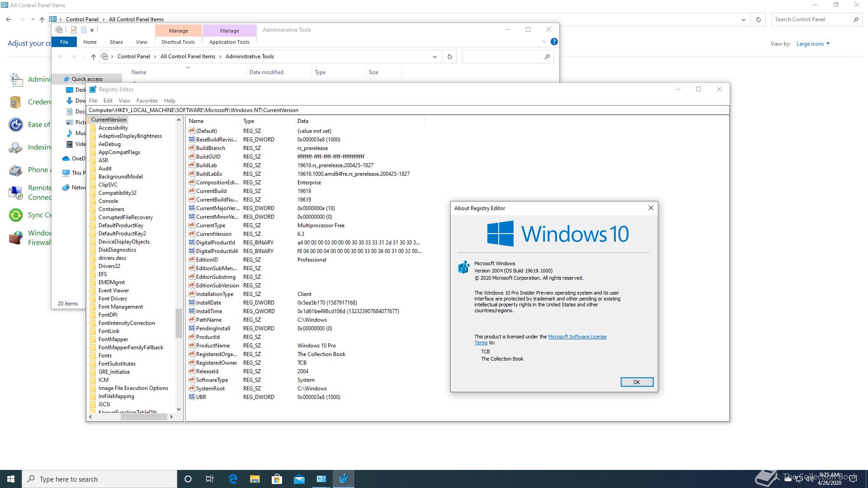Open the Windows Start menu
868x488 pixels.
click(11, 479)
